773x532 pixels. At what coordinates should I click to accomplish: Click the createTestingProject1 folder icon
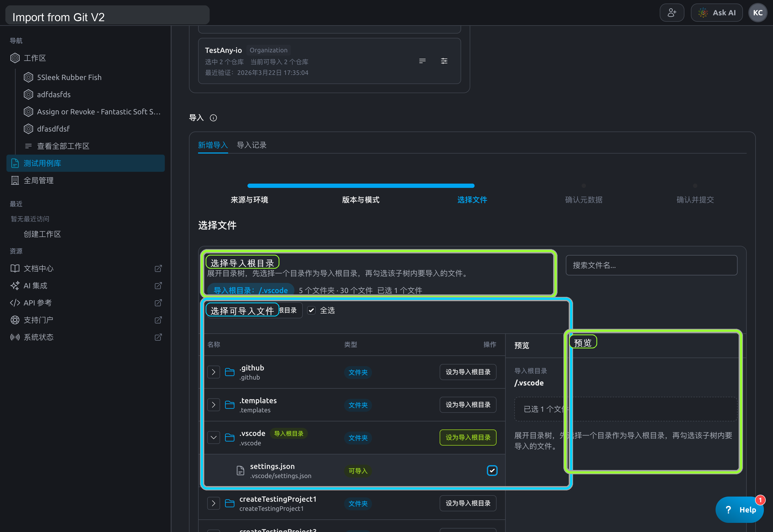coord(230,503)
